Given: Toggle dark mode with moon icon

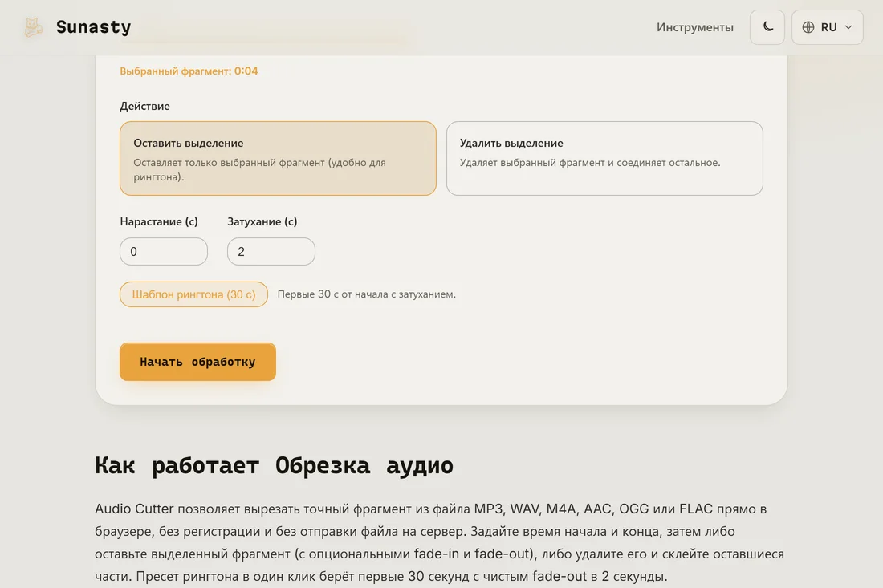Looking at the screenshot, I should pyautogui.click(x=767, y=27).
